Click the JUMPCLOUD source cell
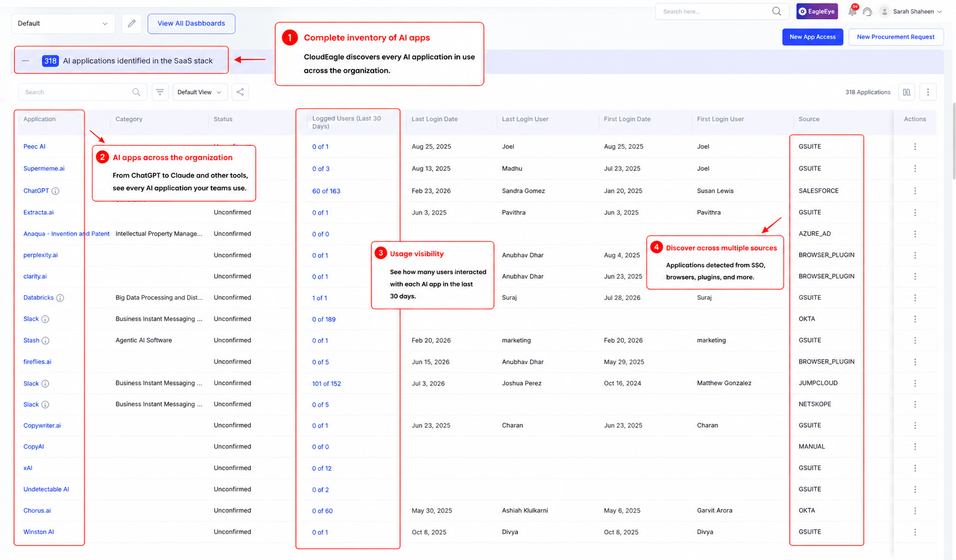The image size is (956, 560). click(x=818, y=383)
